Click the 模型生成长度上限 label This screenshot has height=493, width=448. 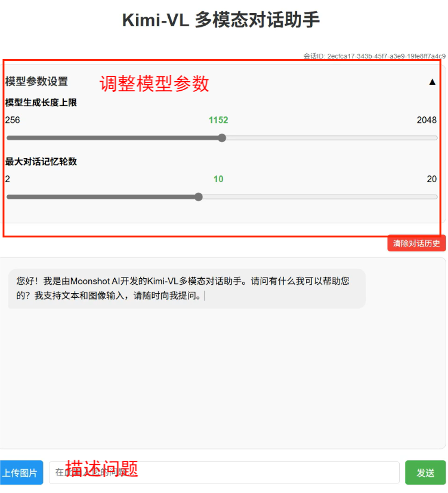41,103
